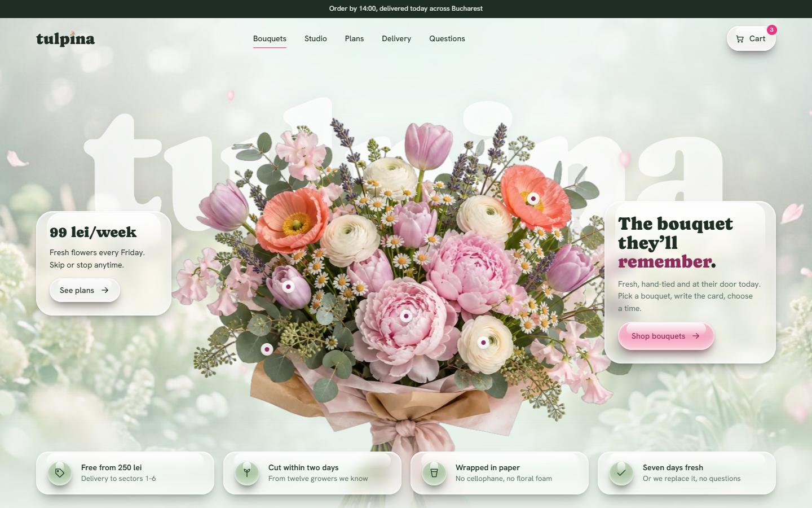
Task: Click the sprout icon for Cut within two days
Action: pos(247,473)
